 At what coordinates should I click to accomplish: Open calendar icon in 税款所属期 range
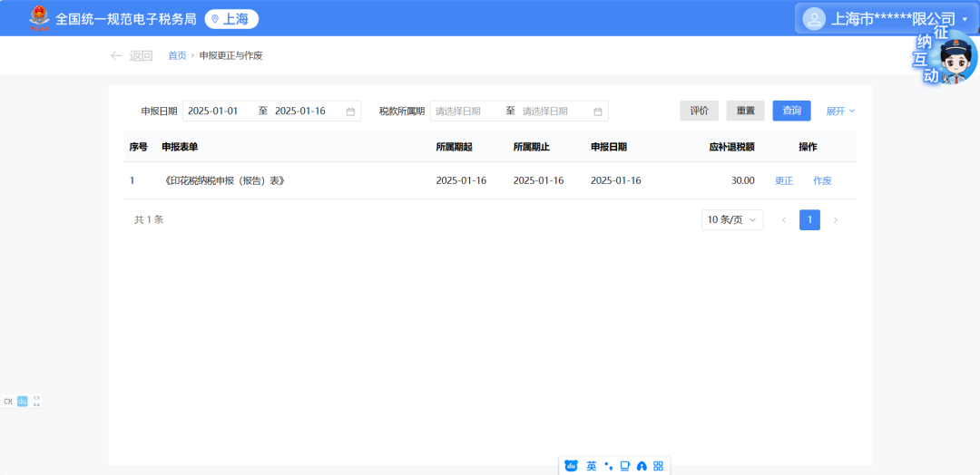pyautogui.click(x=598, y=111)
